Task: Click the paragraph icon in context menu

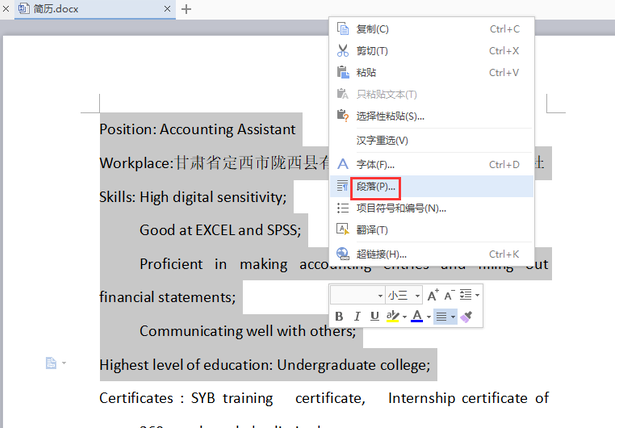Action: point(342,186)
